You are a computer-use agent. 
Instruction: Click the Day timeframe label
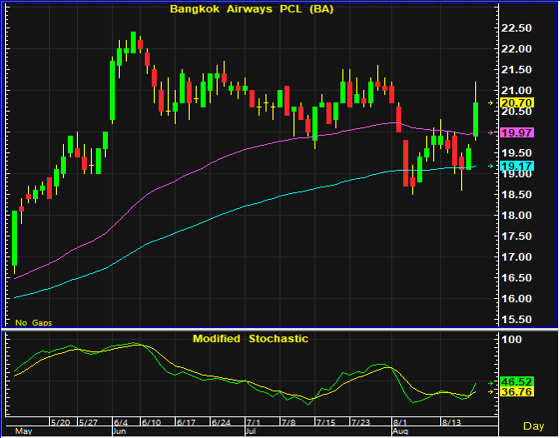click(534, 426)
